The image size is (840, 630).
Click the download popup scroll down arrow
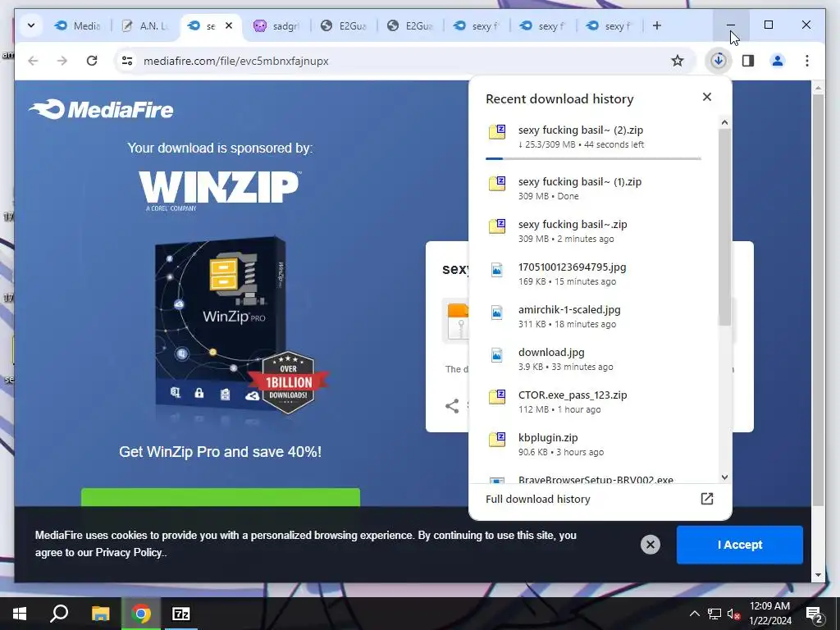pyautogui.click(x=724, y=477)
